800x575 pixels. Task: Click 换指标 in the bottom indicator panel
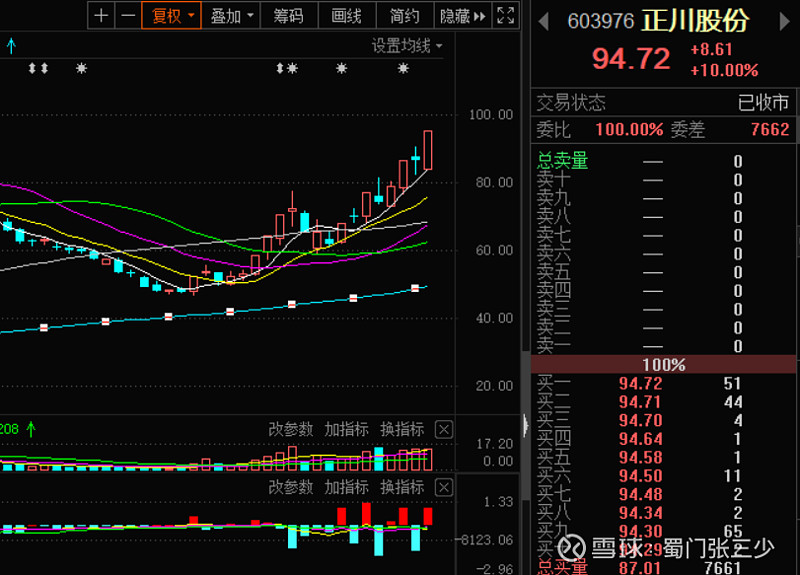point(402,487)
